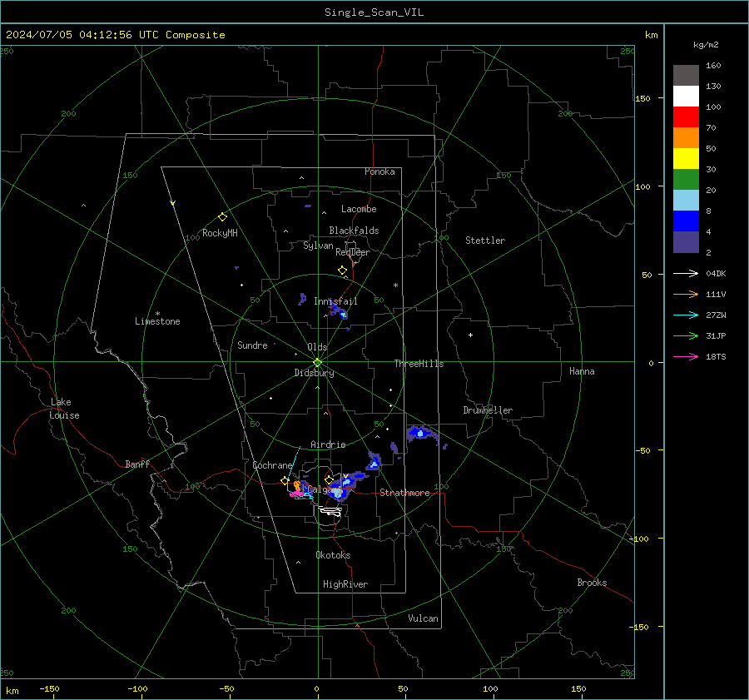Click the Hanna label

(x=582, y=371)
